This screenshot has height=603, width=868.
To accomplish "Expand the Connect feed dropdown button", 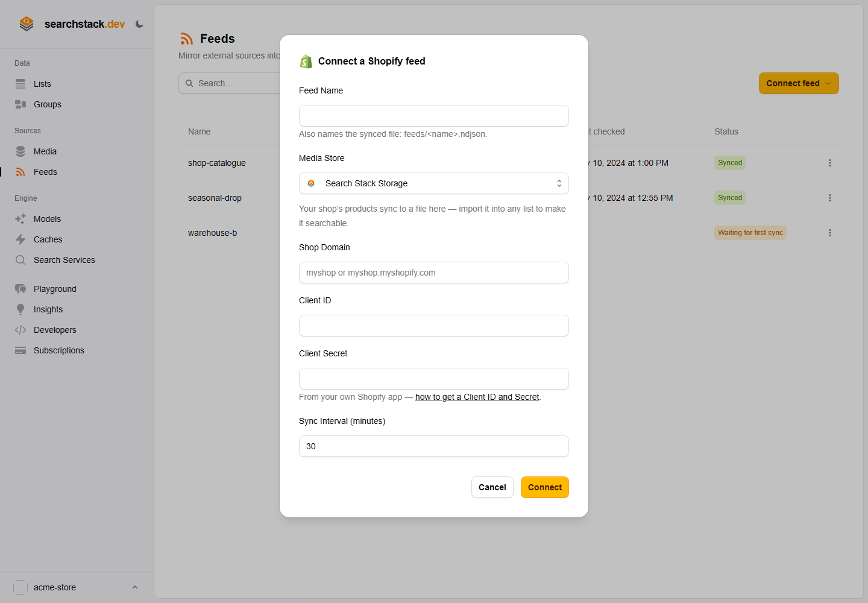I will [799, 83].
